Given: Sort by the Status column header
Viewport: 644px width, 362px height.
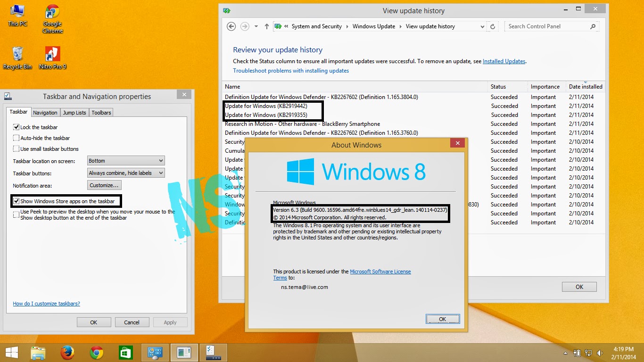Looking at the screenshot, I should click(x=508, y=87).
